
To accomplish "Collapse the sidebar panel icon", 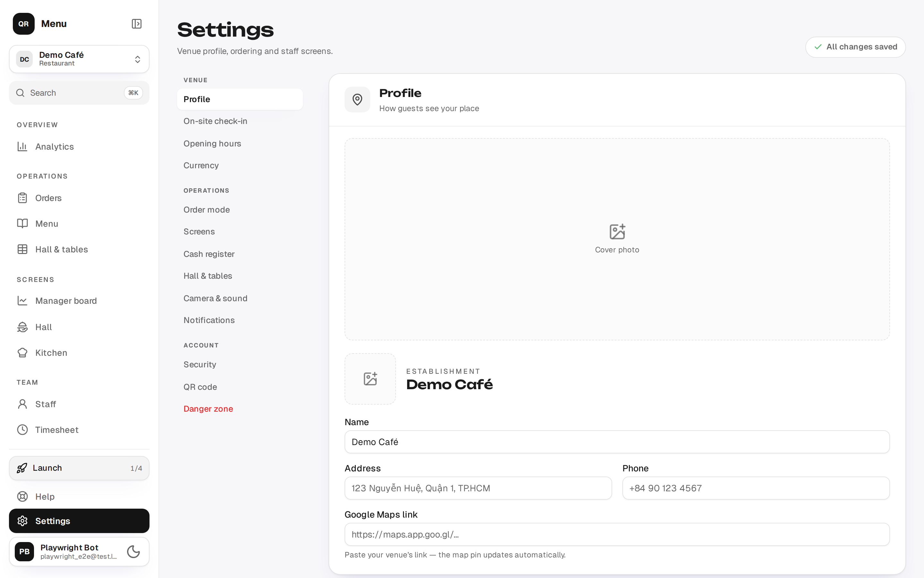I will tap(136, 24).
